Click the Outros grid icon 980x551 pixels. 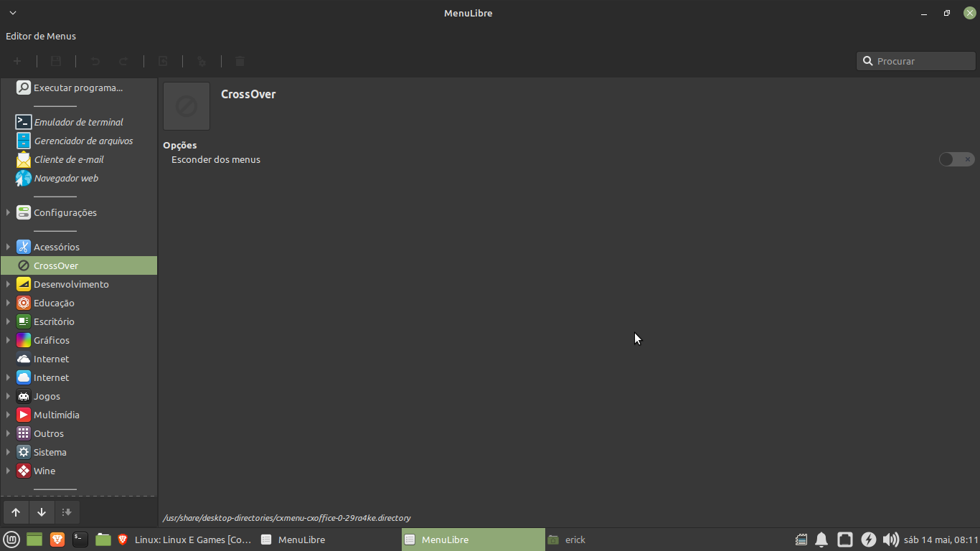(x=24, y=433)
